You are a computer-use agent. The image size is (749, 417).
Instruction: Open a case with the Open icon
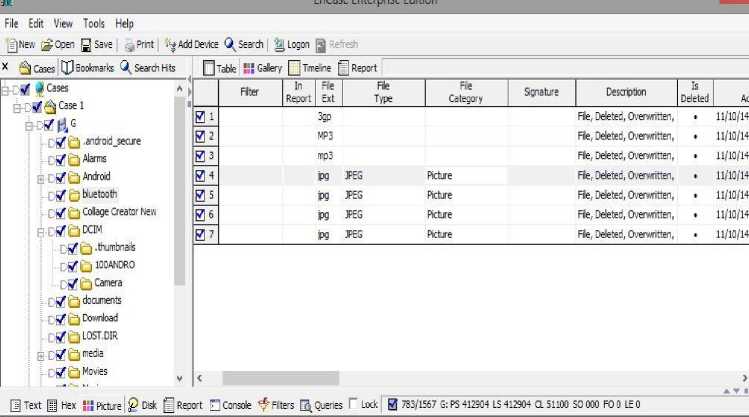pyautogui.click(x=47, y=45)
